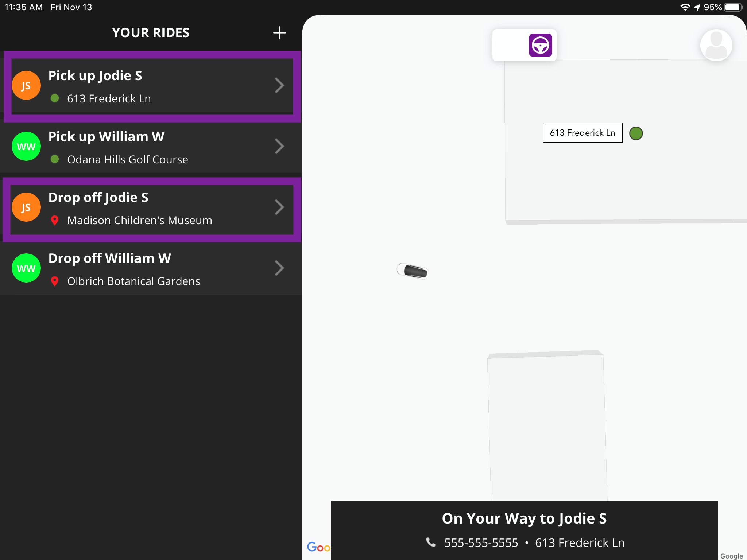Image resolution: width=747 pixels, height=560 pixels.
Task: Expand Pick up Jodie S chevron
Action: pos(279,86)
